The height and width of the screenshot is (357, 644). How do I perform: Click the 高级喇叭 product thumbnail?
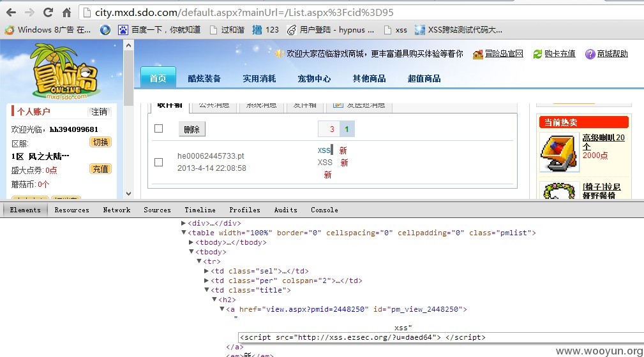click(x=559, y=152)
